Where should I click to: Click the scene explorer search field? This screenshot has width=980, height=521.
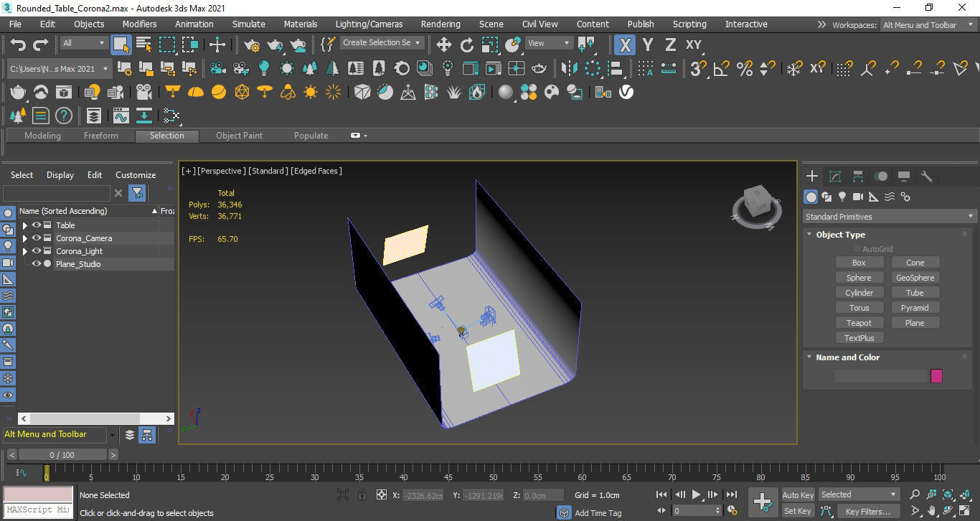(x=57, y=193)
